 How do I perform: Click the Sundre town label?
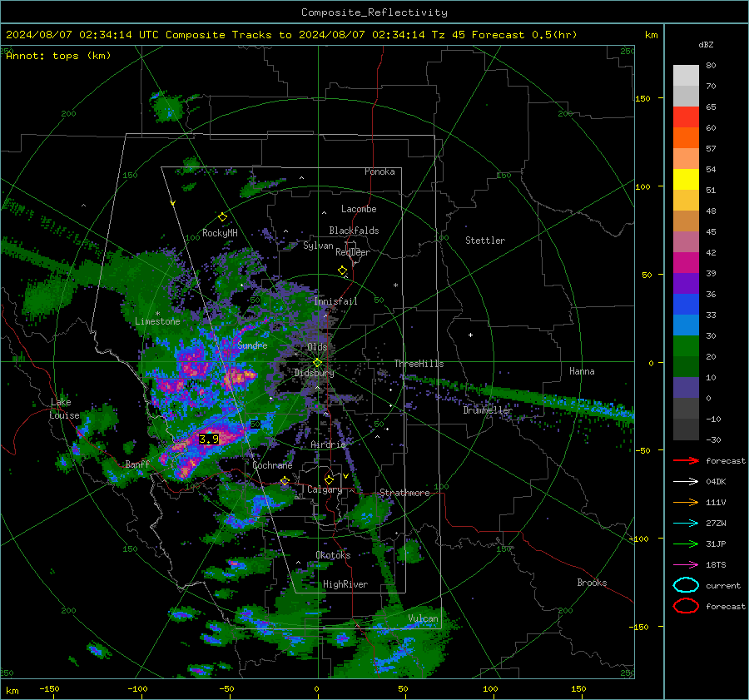pyautogui.click(x=252, y=345)
